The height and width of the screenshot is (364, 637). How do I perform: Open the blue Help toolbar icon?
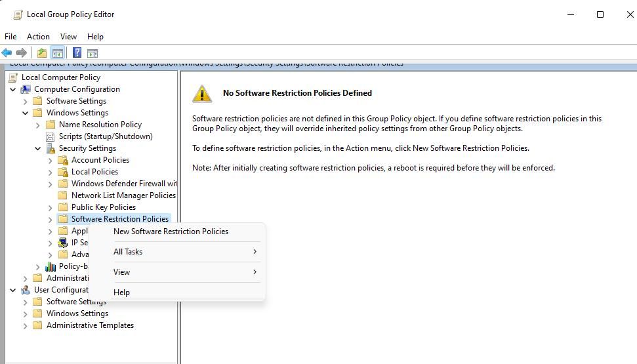pyautogui.click(x=77, y=53)
